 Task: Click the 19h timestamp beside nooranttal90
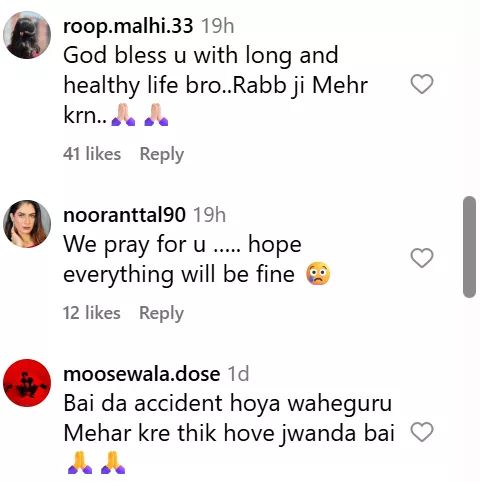coord(210,215)
